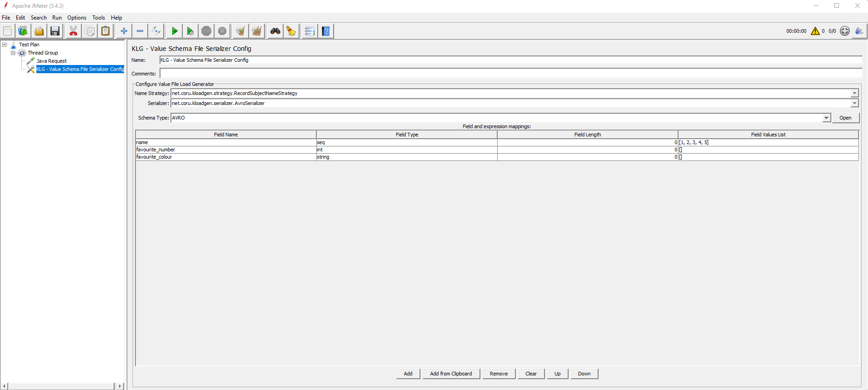Click the Search binoculars icon

pyautogui.click(x=275, y=31)
